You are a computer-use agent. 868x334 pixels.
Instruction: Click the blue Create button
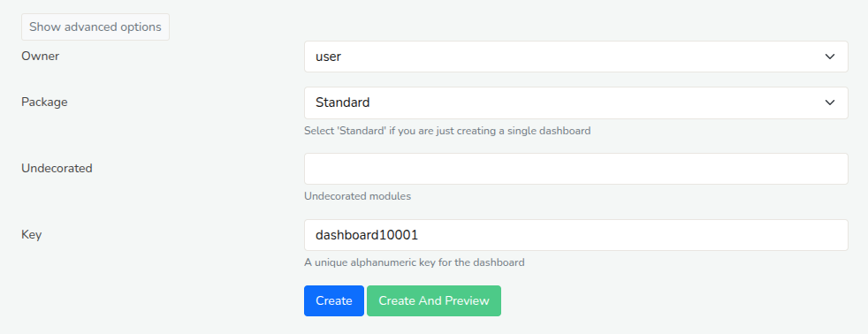[x=334, y=300]
